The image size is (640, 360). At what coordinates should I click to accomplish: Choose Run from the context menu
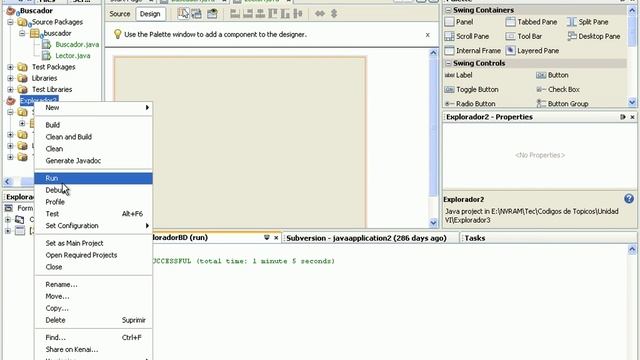[93, 178]
